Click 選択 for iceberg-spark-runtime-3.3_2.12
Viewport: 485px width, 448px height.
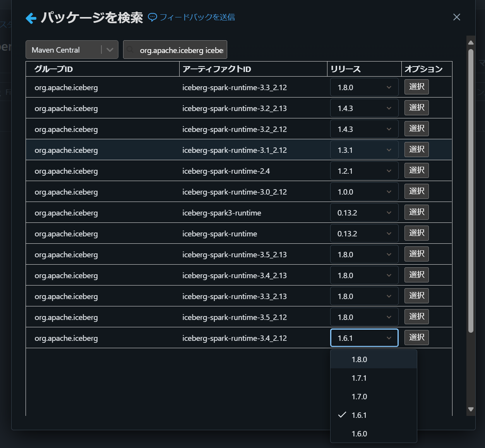(x=416, y=87)
